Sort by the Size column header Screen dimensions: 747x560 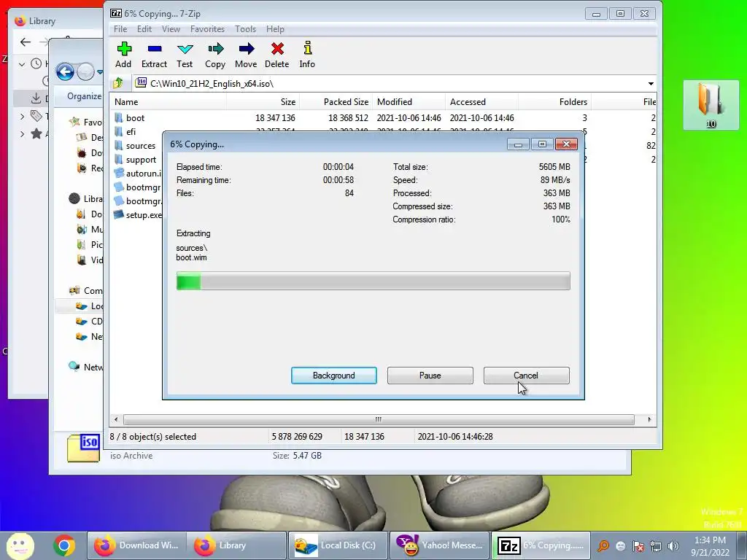[x=263, y=102]
